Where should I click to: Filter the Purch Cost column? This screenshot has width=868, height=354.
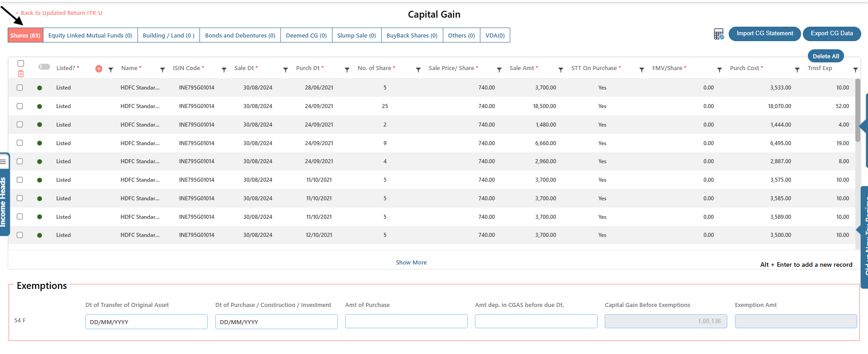coord(797,70)
